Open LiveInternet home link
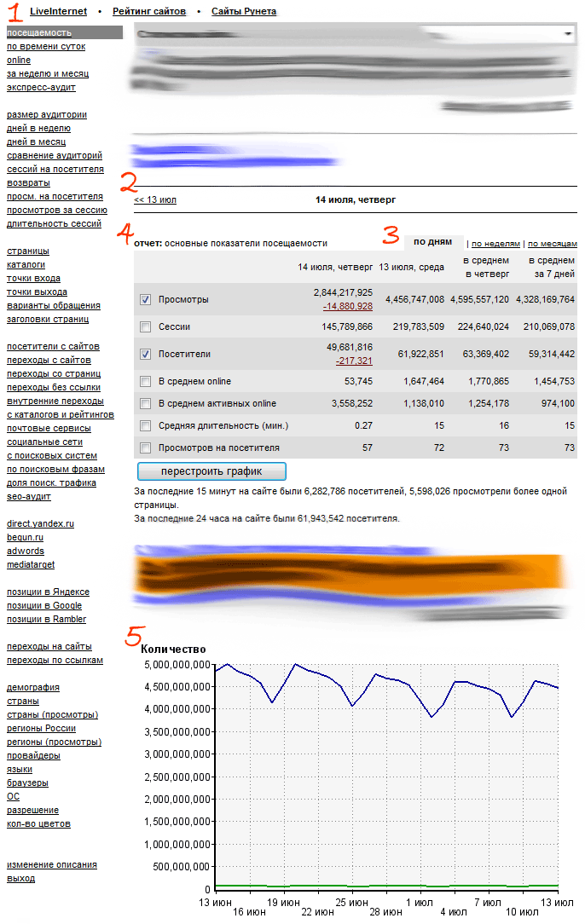 (58, 11)
